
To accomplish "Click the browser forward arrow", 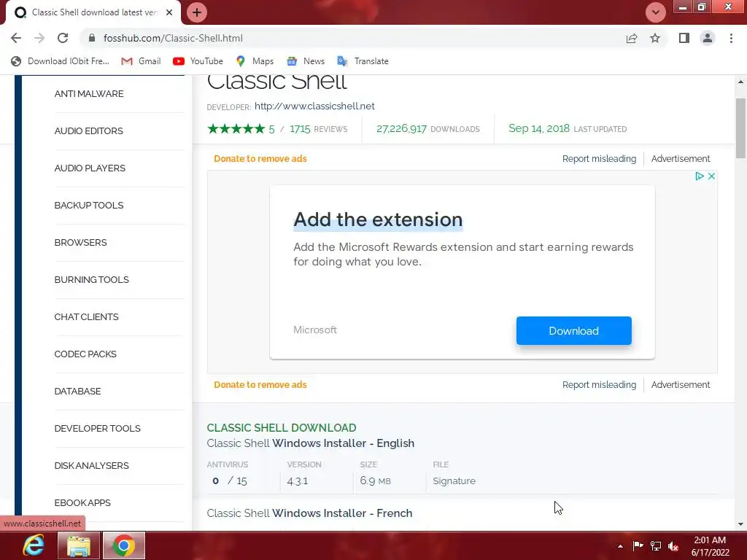I will tap(39, 38).
